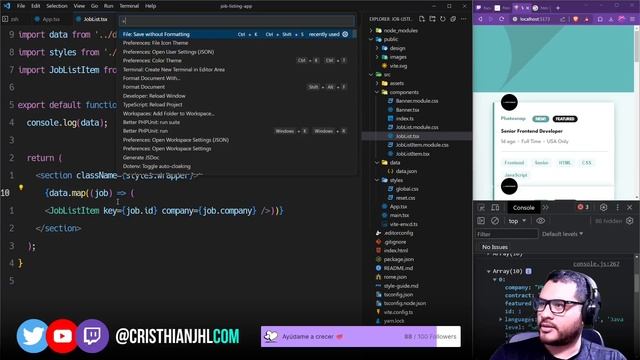Click the red error count badge in DevTools

(583, 207)
